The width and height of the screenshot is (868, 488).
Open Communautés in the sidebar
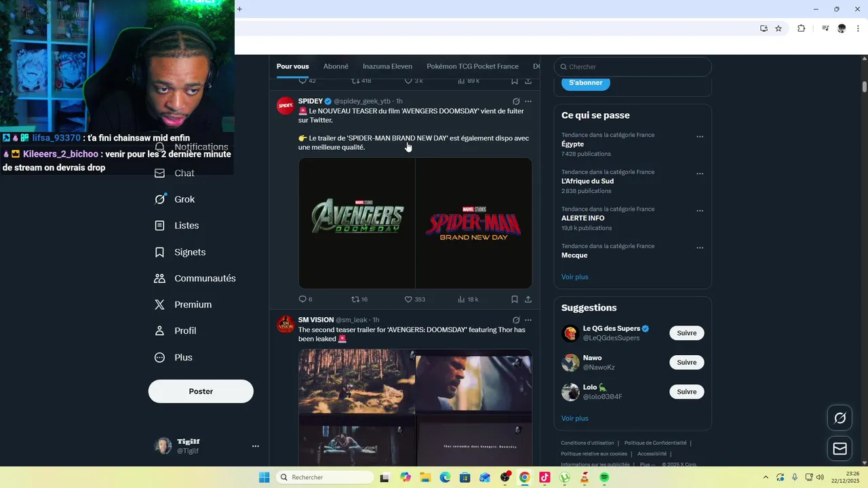pyautogui.click(x=195, y=279)
